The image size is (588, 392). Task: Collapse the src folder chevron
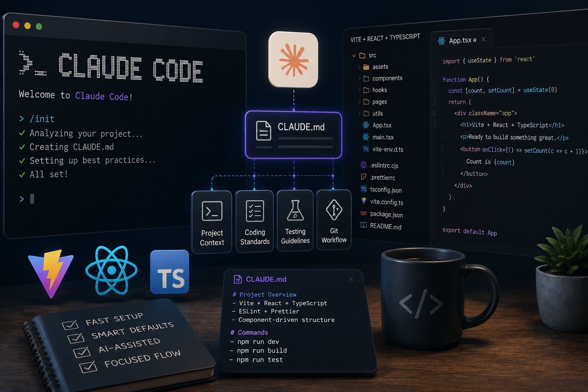[x=354, y=56]
